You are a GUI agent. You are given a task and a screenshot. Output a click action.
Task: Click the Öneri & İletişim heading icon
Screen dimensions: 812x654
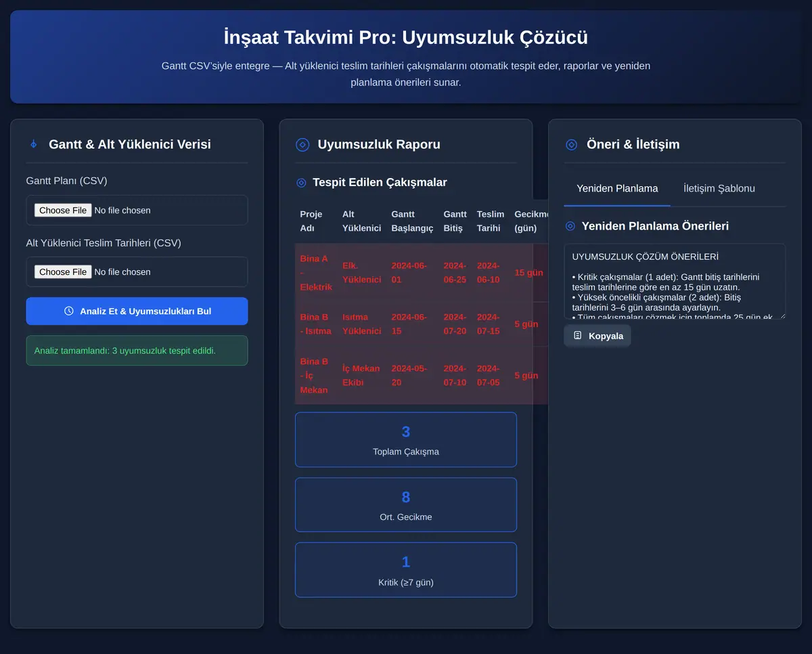[571, 144]
